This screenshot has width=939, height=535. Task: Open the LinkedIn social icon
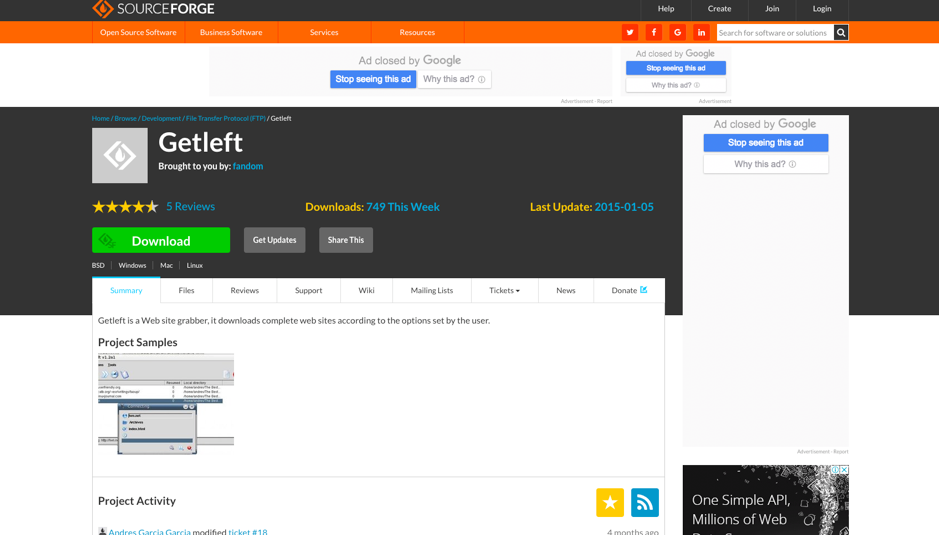(701, 32)
